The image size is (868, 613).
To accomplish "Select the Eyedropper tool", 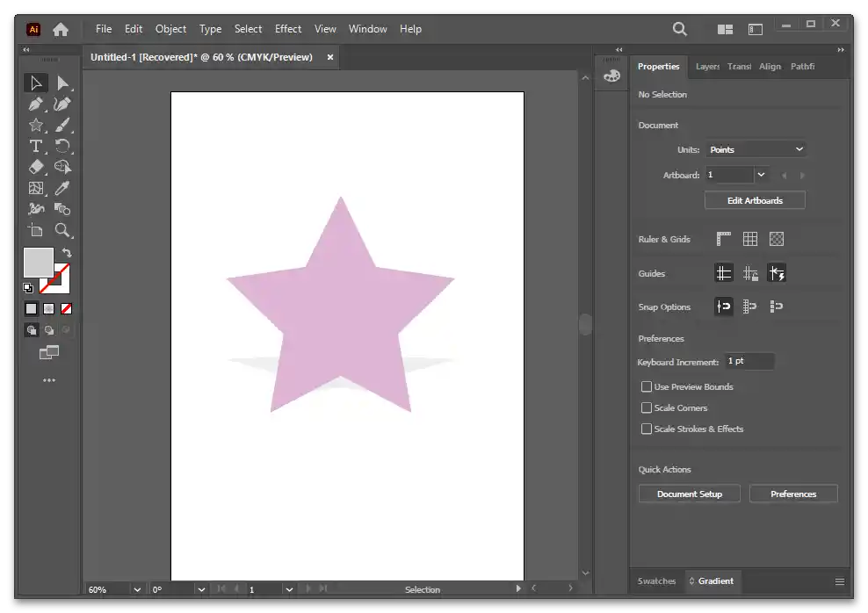I will pyautogui.click(x=62, y=188).
